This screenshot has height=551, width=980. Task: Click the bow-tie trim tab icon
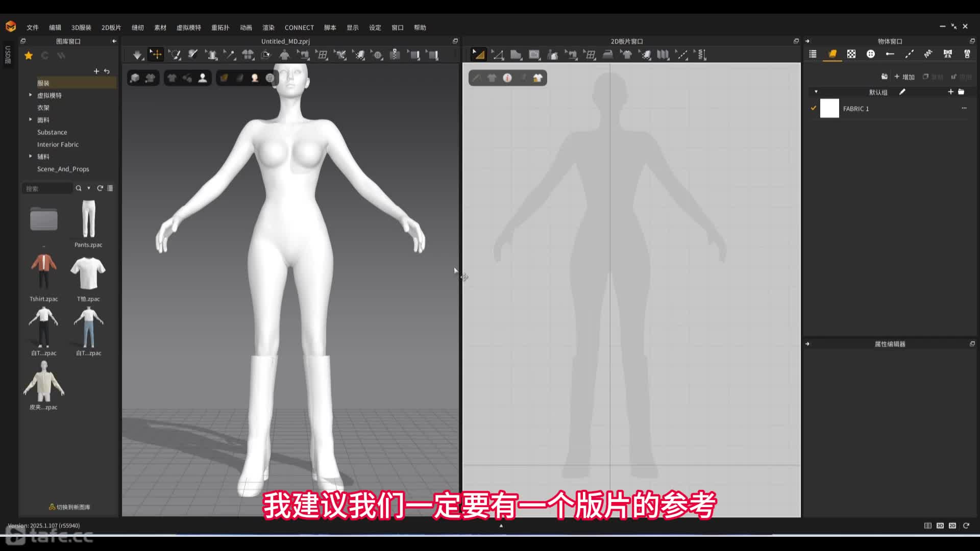coord(947,54)
